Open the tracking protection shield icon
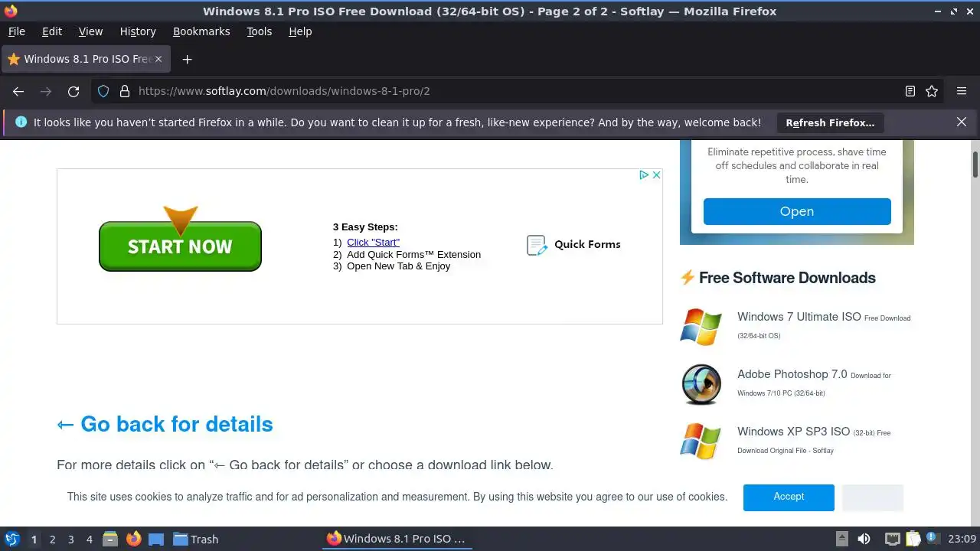The height and width of the screenshot is (551, 980). coord(104,91)
